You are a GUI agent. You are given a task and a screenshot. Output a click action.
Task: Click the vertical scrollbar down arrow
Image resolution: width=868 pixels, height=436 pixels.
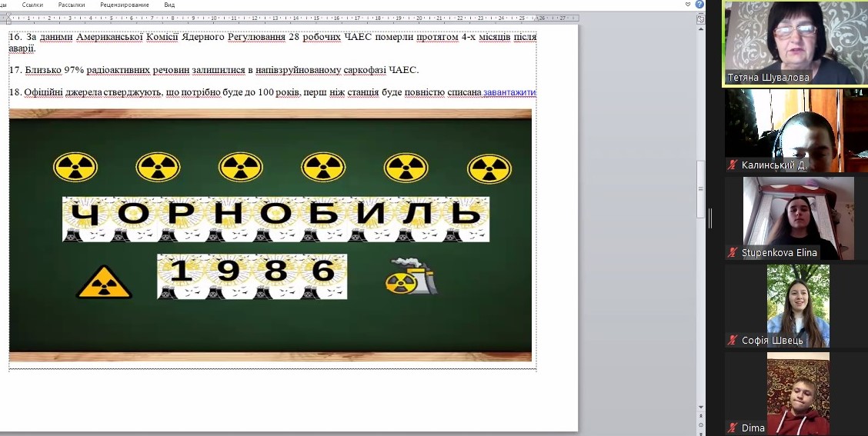click(700, 408)
